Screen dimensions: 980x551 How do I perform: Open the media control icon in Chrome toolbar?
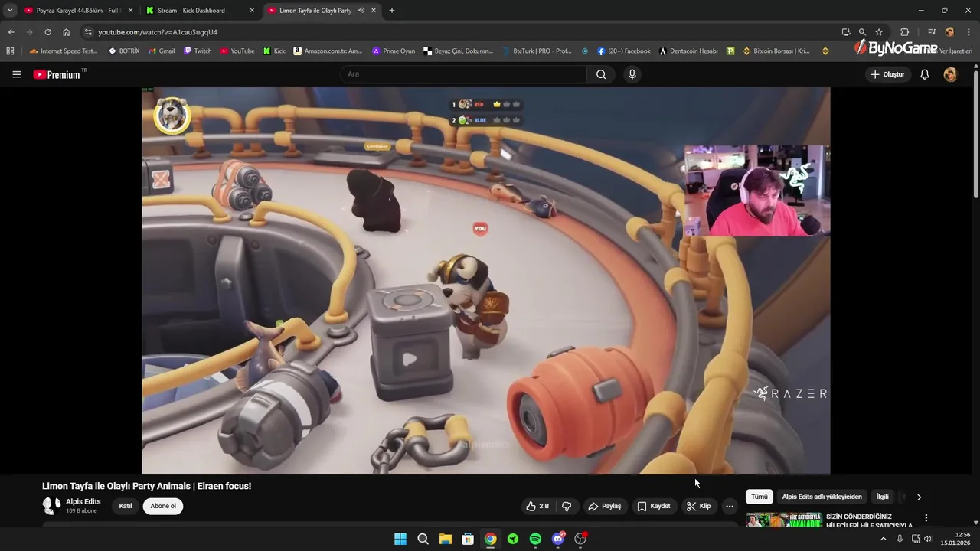[932, 32]
